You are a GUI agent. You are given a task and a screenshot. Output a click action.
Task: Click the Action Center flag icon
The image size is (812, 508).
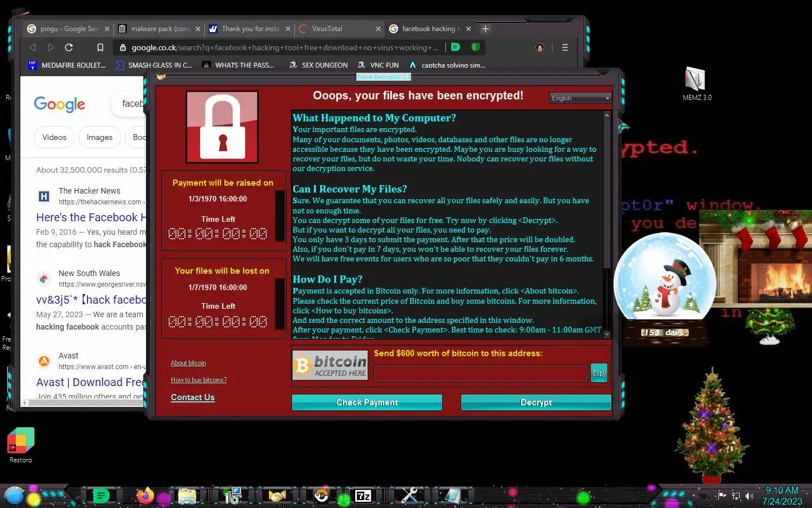click(x=722, y=496)
